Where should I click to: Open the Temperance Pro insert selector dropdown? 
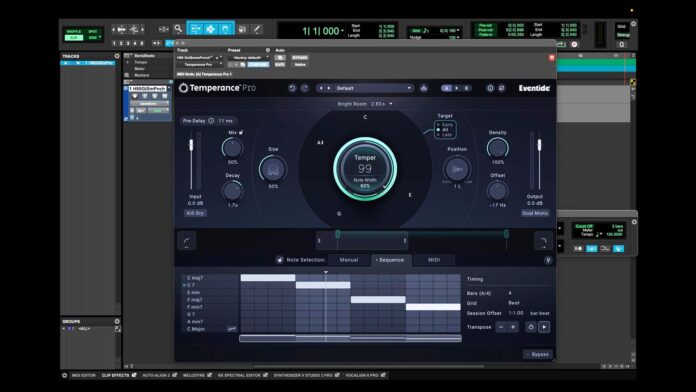pyautogui.click(x=200, y=64)
